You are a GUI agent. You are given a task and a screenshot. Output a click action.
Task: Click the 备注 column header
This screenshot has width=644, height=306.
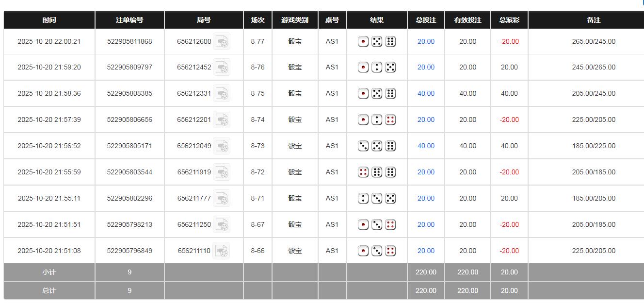[594, 20]
